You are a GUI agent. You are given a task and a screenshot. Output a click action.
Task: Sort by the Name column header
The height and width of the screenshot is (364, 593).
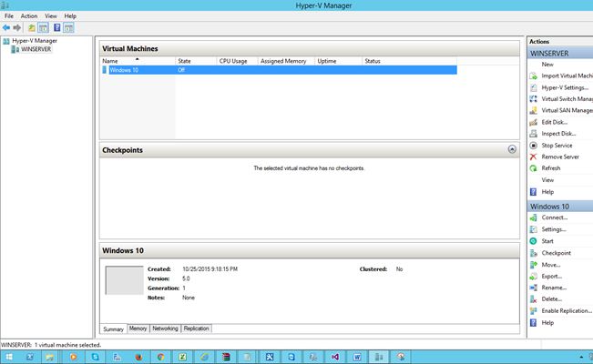click(x=138, y=61)
